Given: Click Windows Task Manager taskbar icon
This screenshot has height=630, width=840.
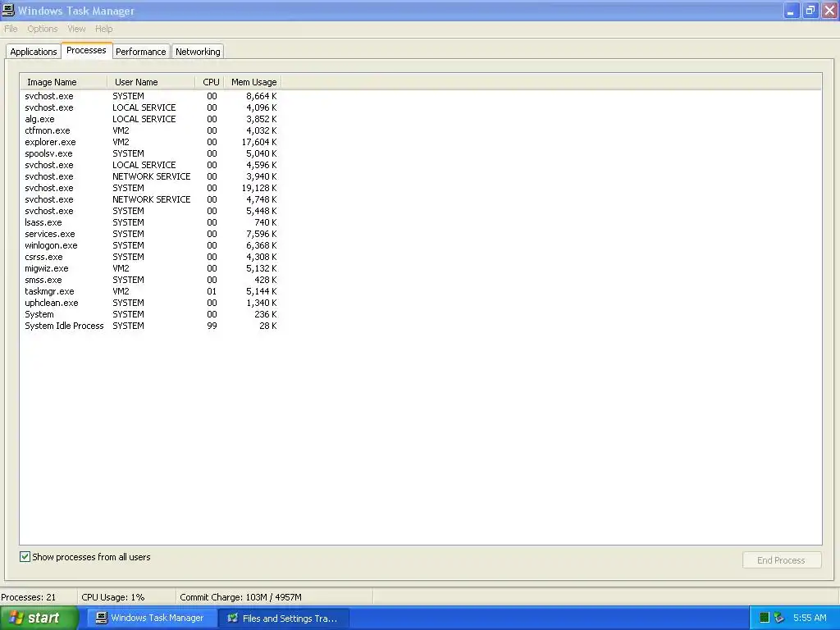Looking at the screenshot, I should (101, 618).
